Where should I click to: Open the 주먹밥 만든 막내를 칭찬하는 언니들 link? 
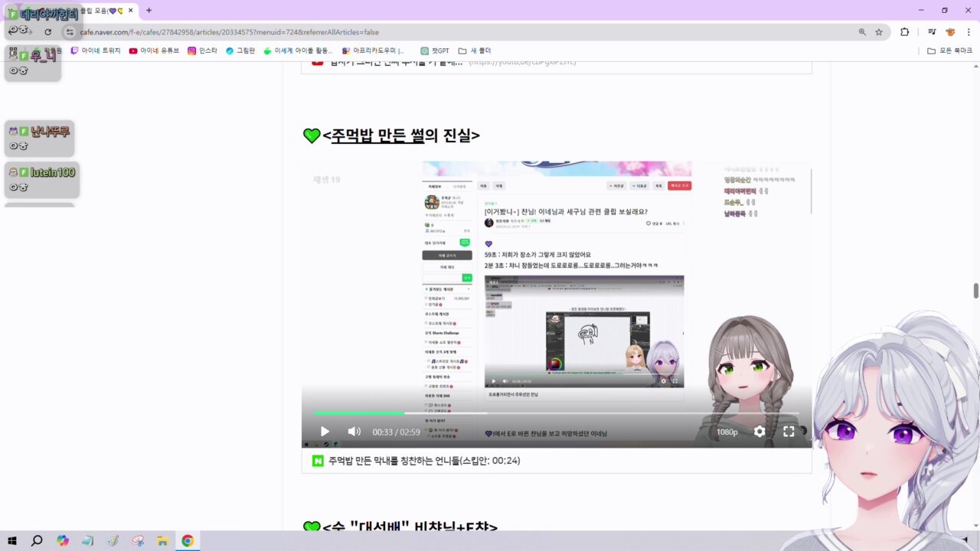click(x=424, y=461)
